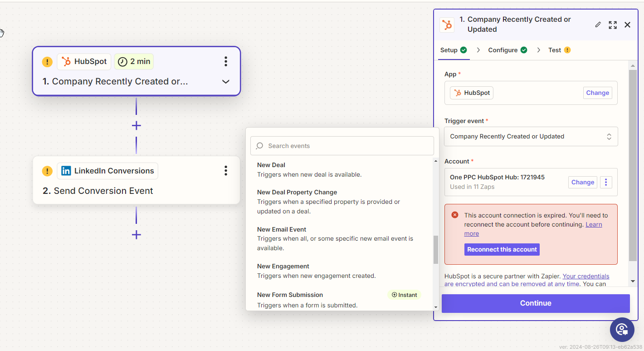Screen dimensions: 644x351
Task: Click the LinkedIn Conversions app badge on step 2
Action: click(x=107, y=171)
